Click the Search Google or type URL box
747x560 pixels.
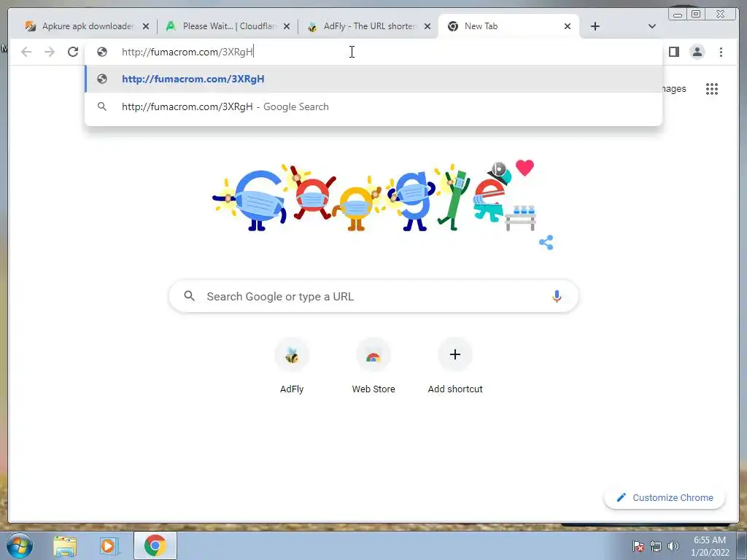tap(373, 296)
